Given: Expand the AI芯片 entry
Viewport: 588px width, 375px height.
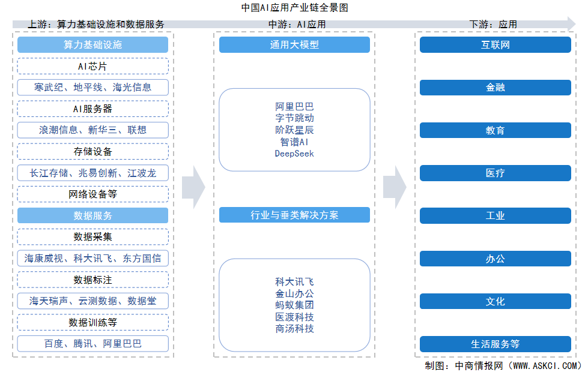Looking at the screenshot, I should 93,66.
